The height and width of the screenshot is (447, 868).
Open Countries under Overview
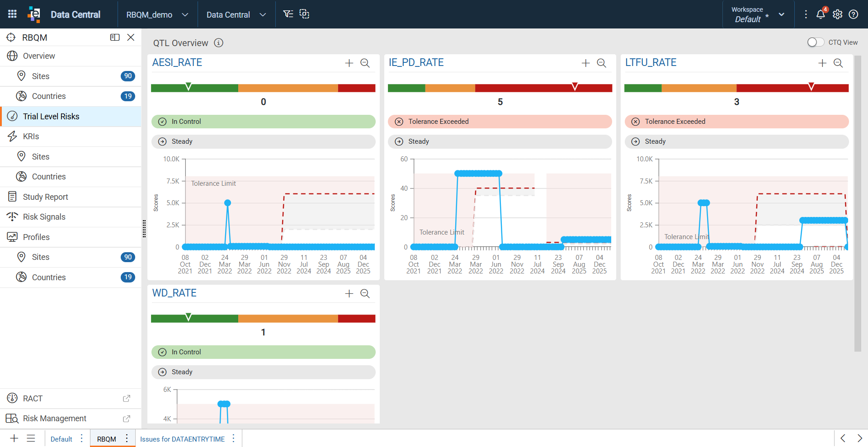pos(71,96)
